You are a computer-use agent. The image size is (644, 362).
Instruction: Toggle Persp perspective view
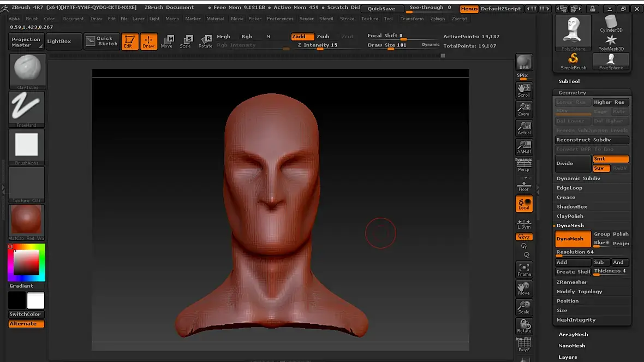[x=524, y=165]
